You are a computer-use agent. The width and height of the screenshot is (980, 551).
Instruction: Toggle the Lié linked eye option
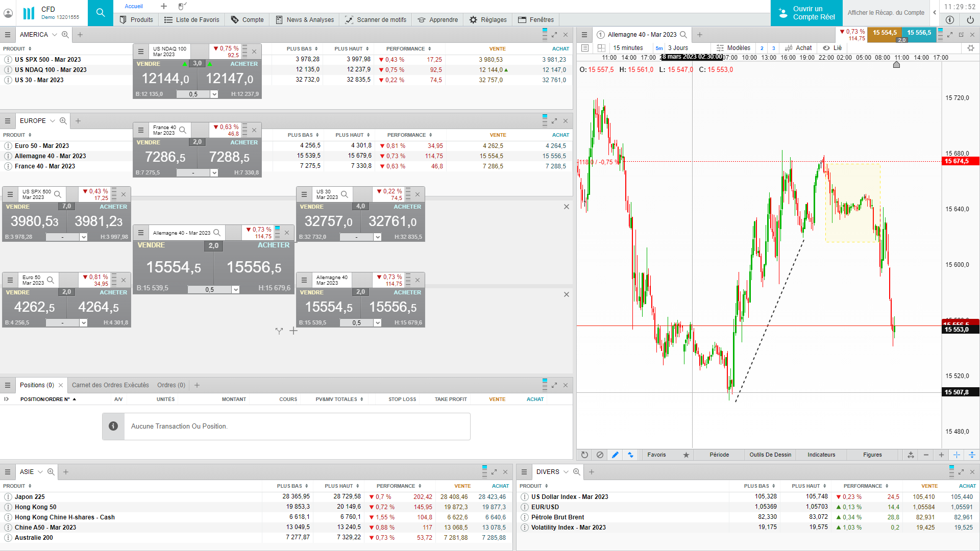832,48
